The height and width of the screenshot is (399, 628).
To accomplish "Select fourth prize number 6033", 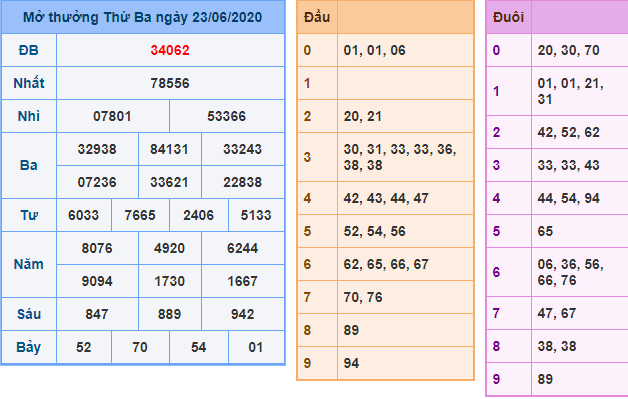I will [x=83, y=215].
